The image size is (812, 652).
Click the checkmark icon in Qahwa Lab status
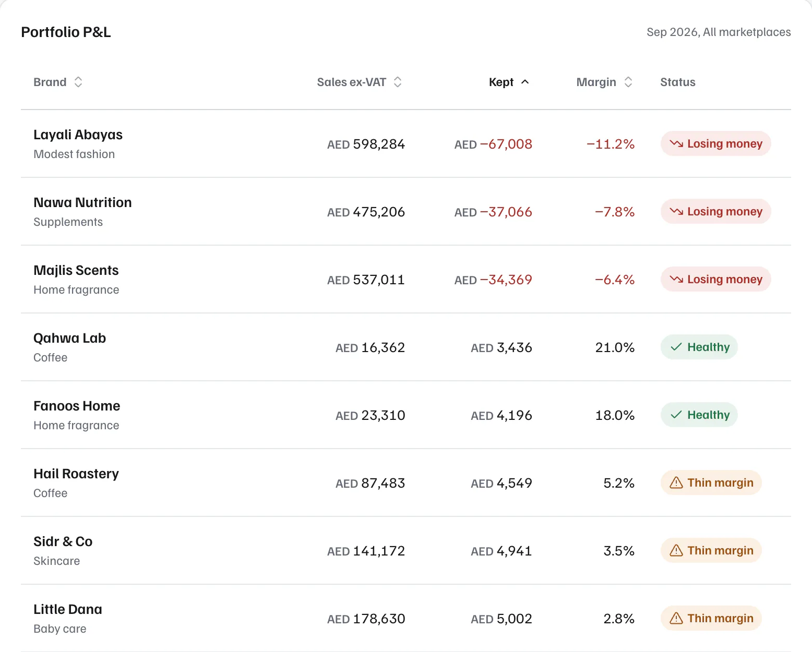676,347
